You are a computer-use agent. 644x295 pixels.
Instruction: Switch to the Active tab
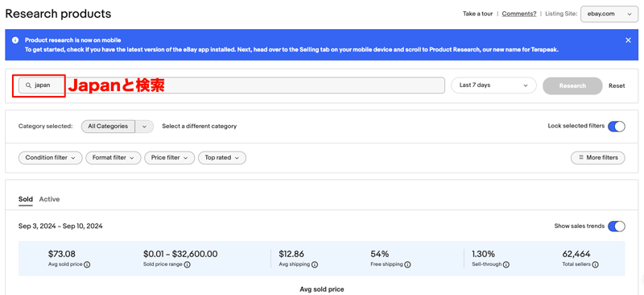[x=49, y=199]
